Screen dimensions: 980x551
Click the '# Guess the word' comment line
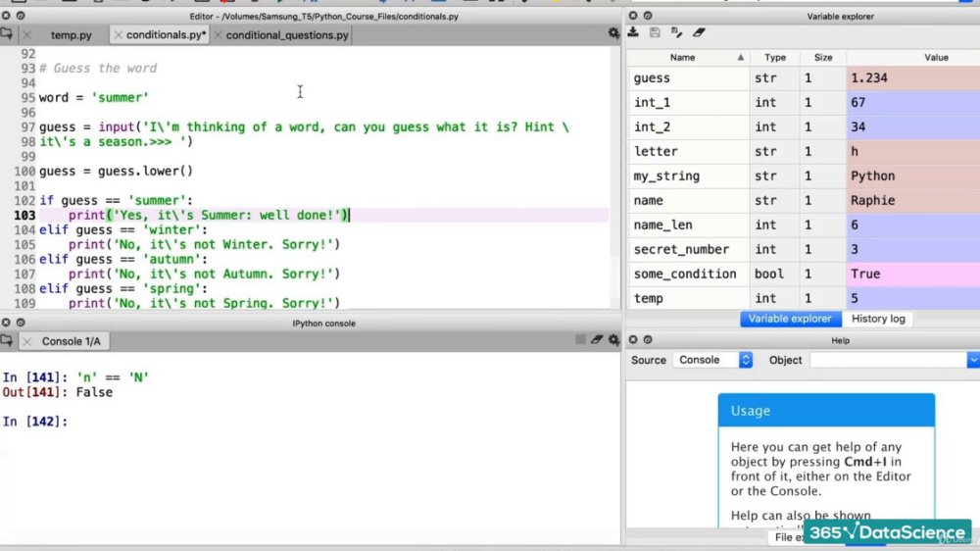(98, 69)
